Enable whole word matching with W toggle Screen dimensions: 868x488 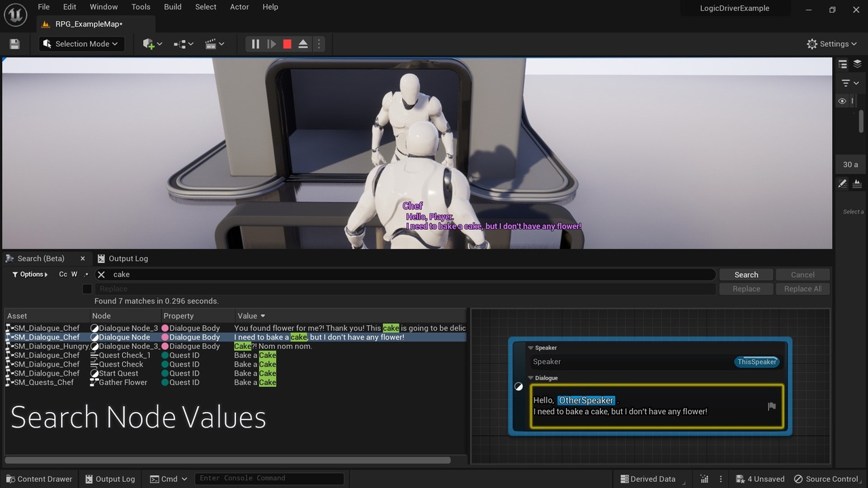coord(76,274)
